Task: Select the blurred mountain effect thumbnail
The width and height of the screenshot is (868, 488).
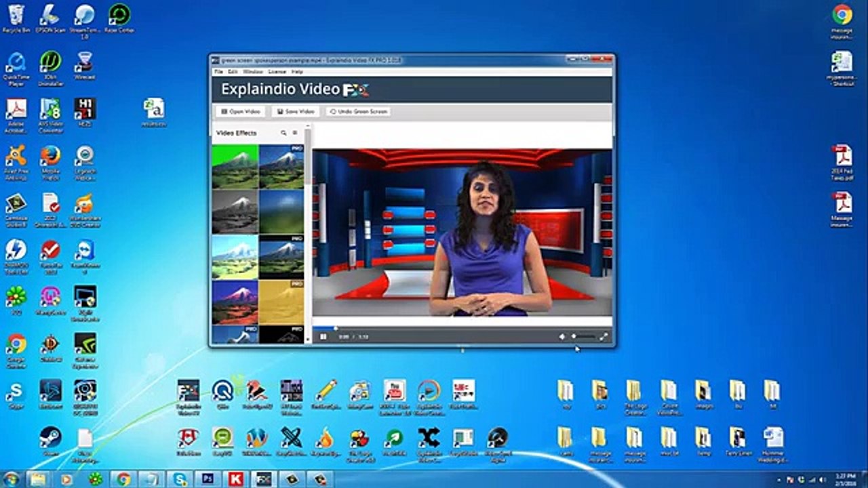Action: [x=281, y=211]
